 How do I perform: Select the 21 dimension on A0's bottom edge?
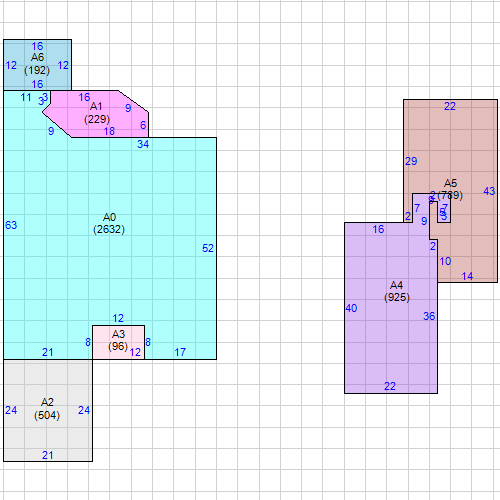(x=48, y=352)
